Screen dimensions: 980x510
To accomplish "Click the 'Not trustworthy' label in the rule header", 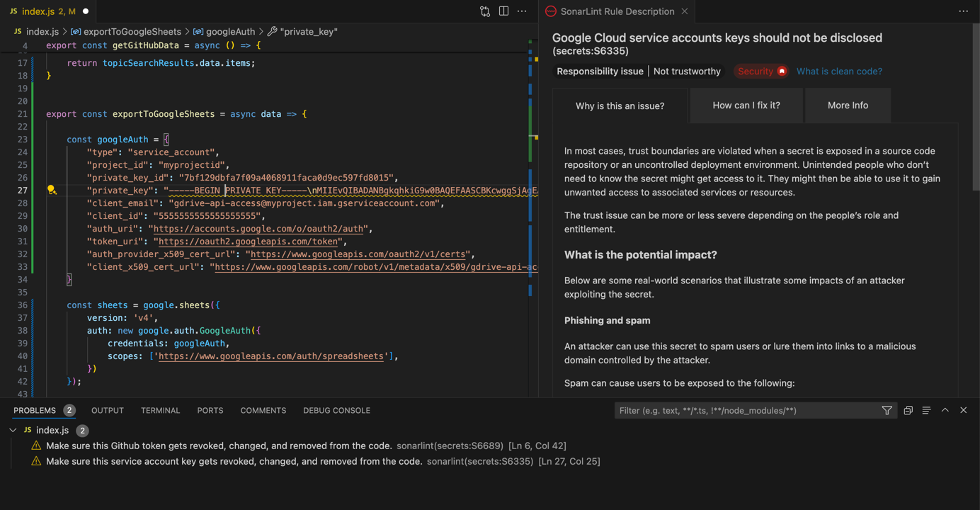I will pyautogui.click(x=687, y=71).
